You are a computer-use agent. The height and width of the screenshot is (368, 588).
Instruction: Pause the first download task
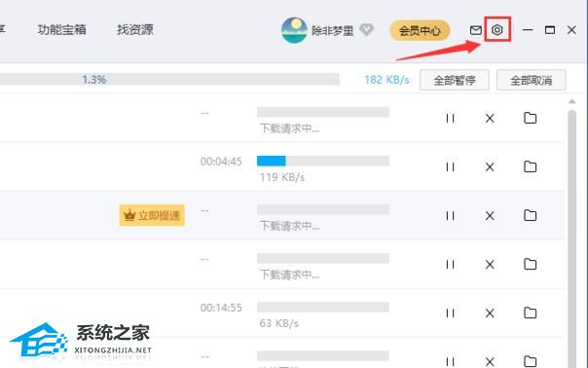451,118
